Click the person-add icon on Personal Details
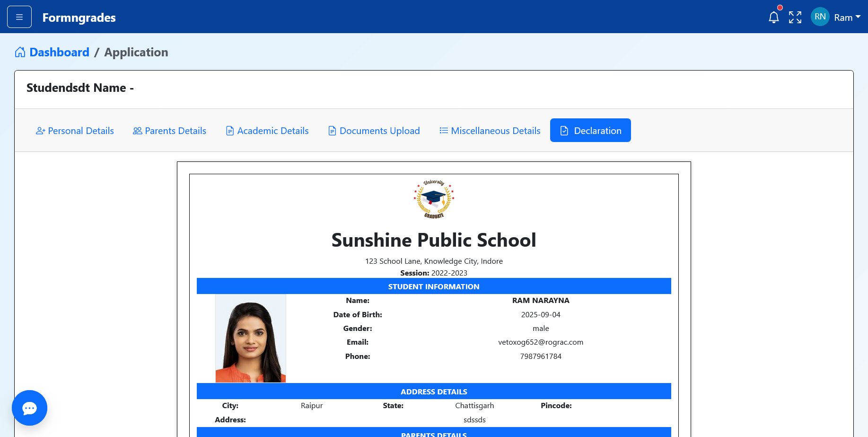Screen dimensions: 868x437 [40, 131]
